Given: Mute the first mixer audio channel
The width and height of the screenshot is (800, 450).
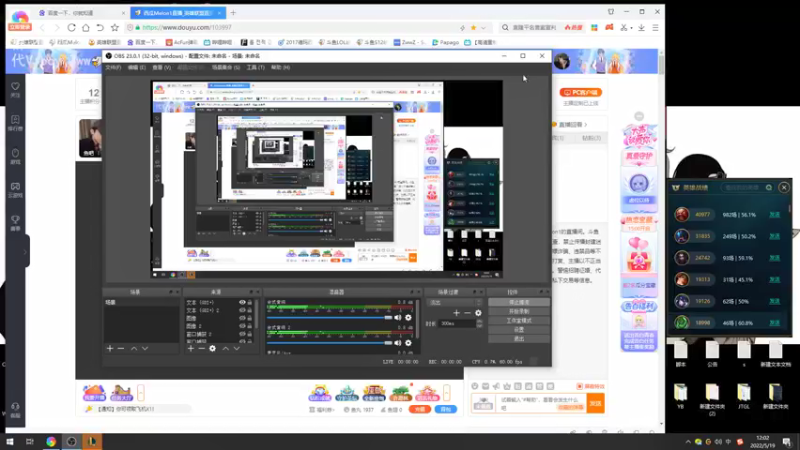Looking at the screenshot, I should [397, 317].
